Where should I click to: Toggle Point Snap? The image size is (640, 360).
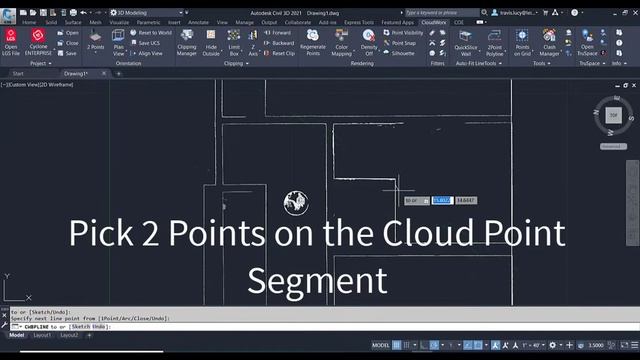(x=400, y=43)
